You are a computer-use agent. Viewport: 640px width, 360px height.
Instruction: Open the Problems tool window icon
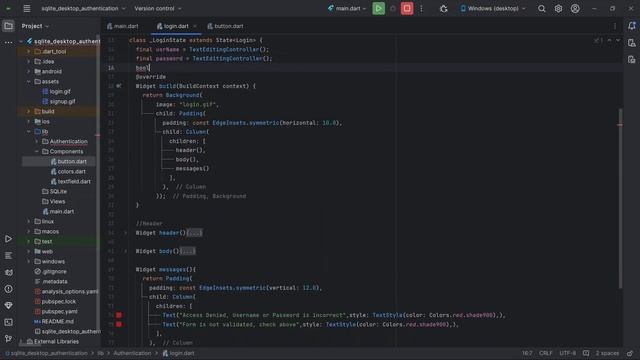point(8,289)
